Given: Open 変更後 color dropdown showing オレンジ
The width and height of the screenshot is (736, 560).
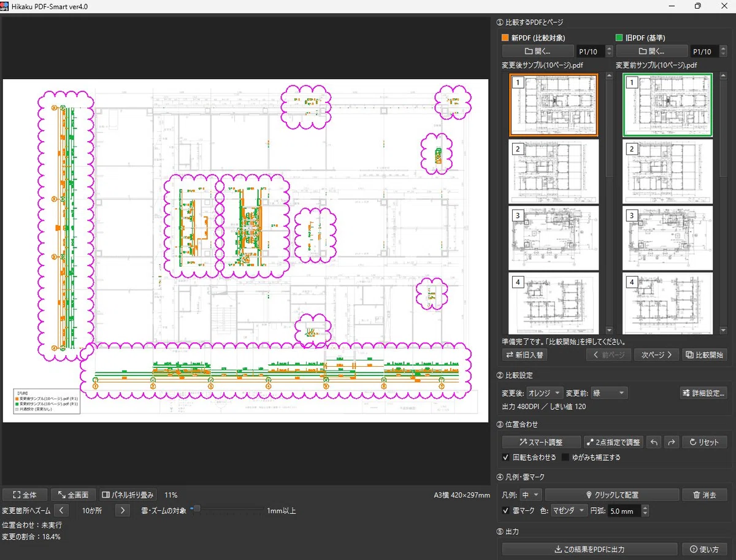Looking at the screenshot, I should (545, 393).
